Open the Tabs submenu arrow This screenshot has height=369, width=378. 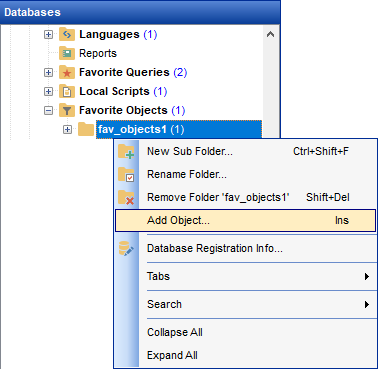[367, 276]
